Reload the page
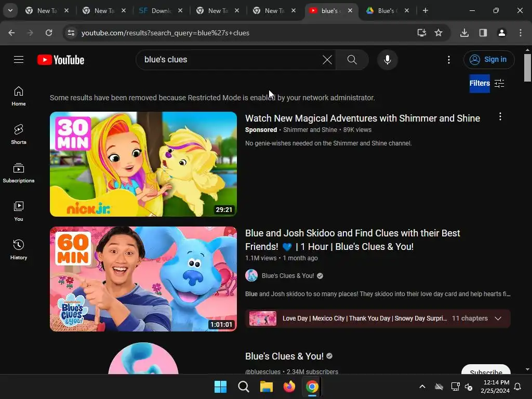Screen dimensions: 532x399 coord(49,33)
